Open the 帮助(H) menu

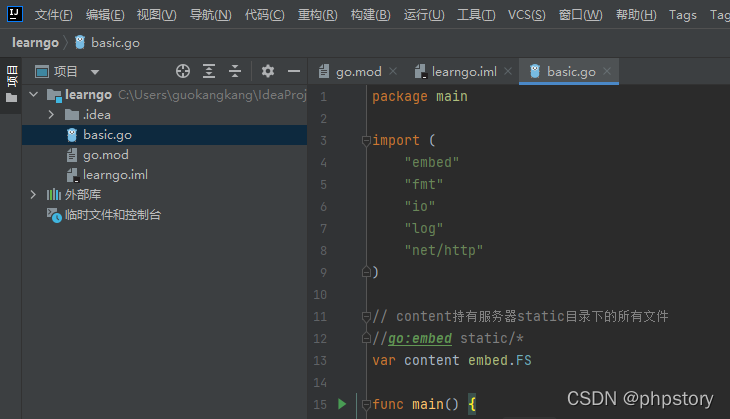pos(636,15)
